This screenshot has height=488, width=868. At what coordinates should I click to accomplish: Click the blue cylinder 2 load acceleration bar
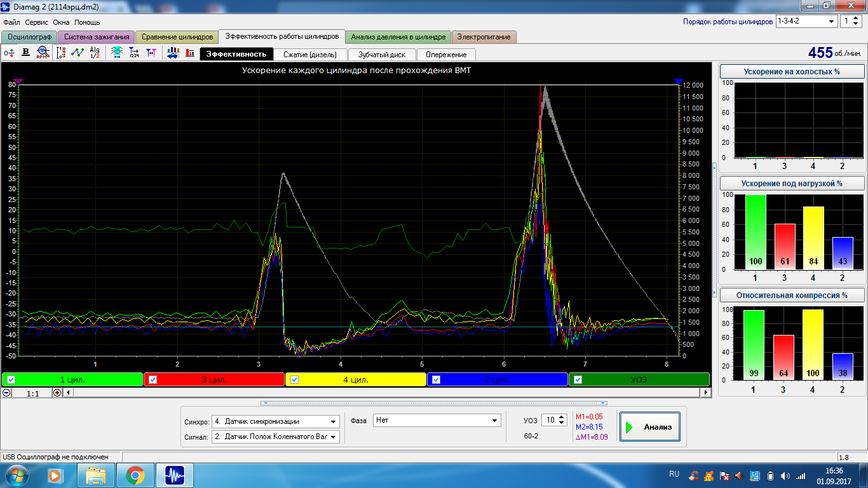point(843,254)
